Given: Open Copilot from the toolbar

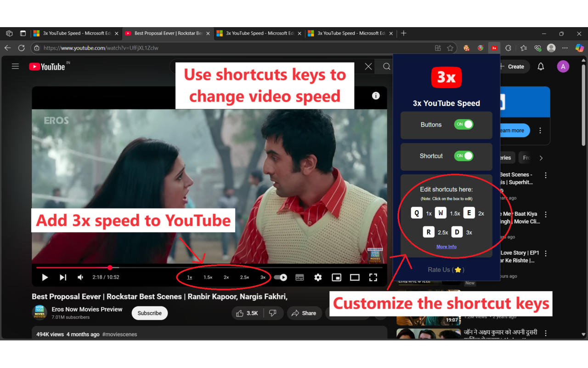Looking at the screenshot, I should pyautogui.click(x=580, y=48).
